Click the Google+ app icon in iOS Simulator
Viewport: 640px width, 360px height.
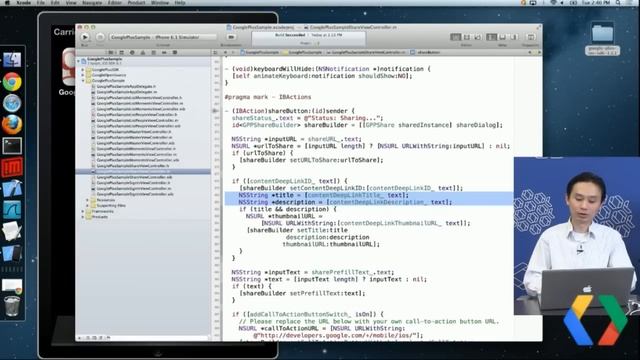(69, 67)
